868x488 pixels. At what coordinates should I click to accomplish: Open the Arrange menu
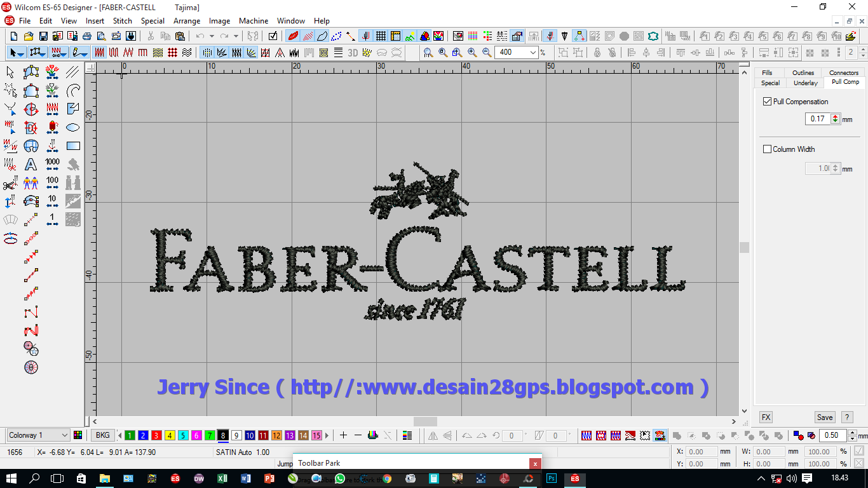(x=187, y=21)
